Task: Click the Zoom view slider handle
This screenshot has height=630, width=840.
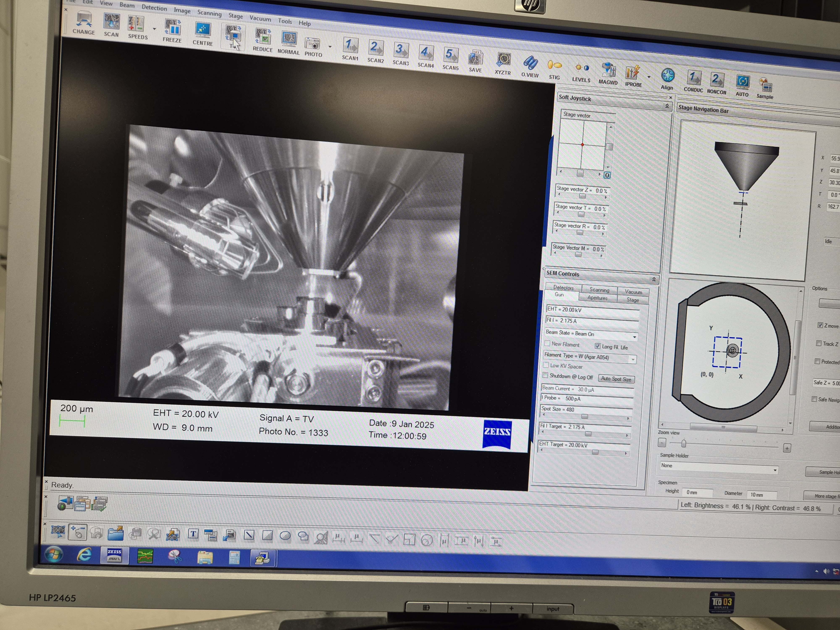Action: tap(684, 443)
